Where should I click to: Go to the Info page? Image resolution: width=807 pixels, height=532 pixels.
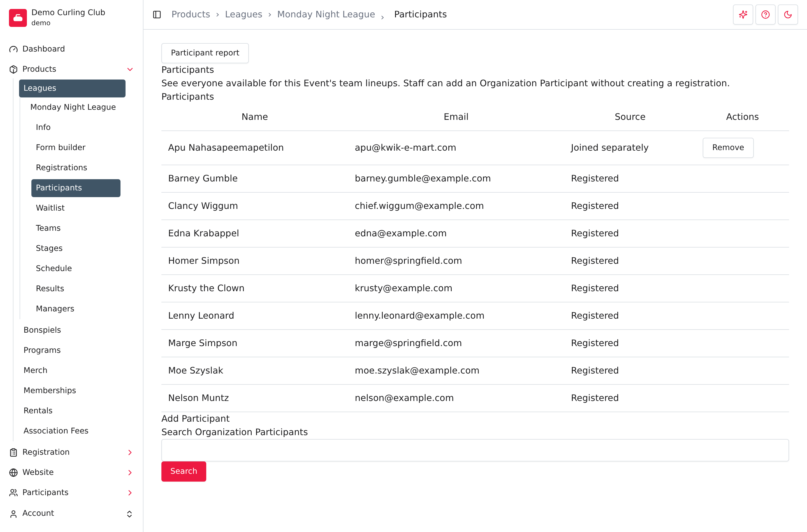(43, 127)
